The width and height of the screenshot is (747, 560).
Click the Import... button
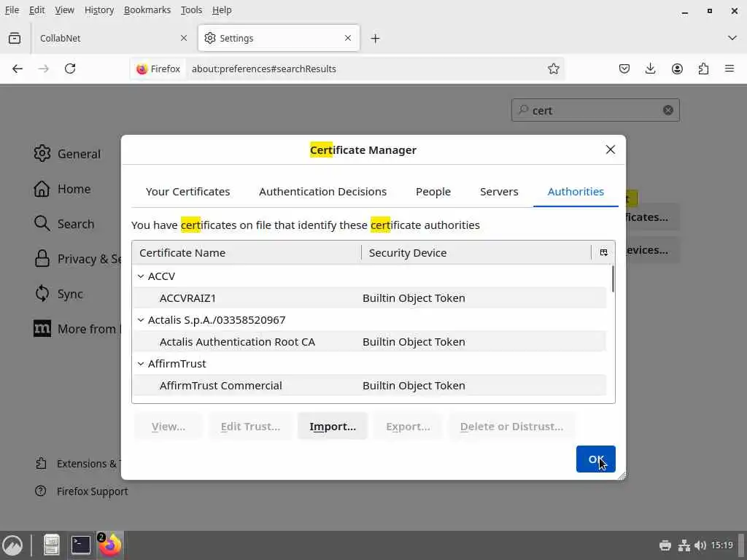pos(333,426)
